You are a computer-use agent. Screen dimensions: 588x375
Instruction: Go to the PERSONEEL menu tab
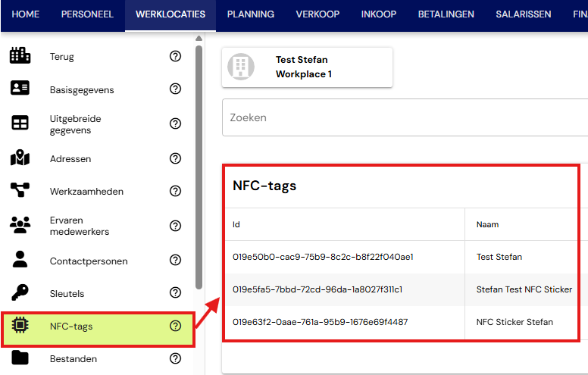[x=87, y=14]
